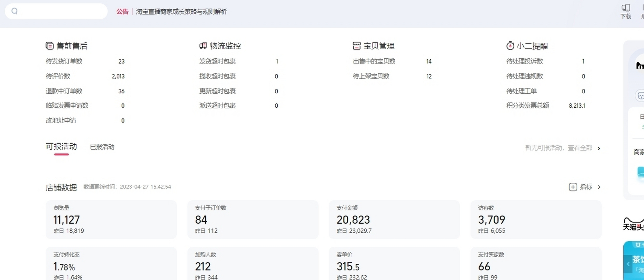The image size is (644, 280).
Task: Click the 小二提醒 timer icon
Action: pyautogui.click(x=510, y=45)
